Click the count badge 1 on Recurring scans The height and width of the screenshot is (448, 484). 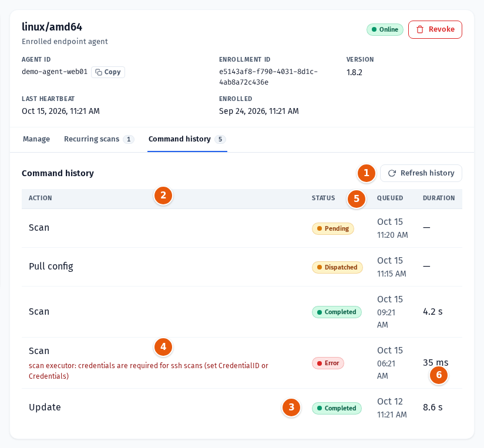[x=129, y=140]
